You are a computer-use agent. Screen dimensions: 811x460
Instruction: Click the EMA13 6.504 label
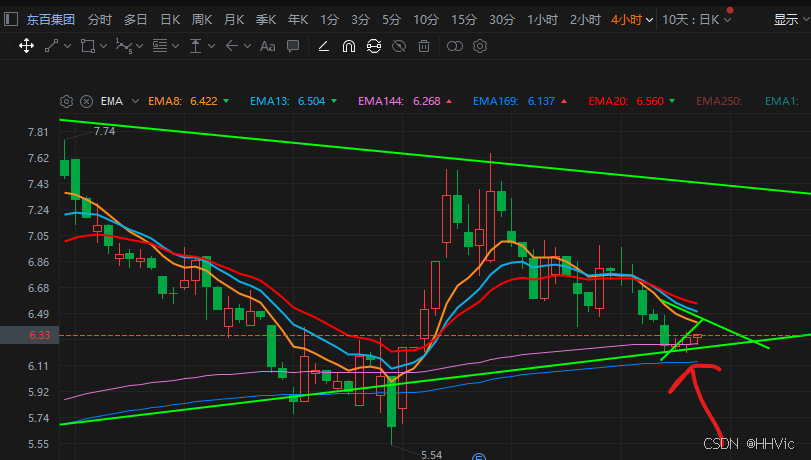[x=288, y=101]
